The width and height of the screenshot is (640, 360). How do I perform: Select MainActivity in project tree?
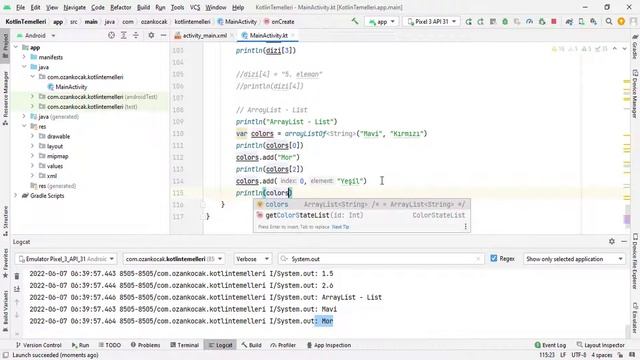tap(71, 87)
